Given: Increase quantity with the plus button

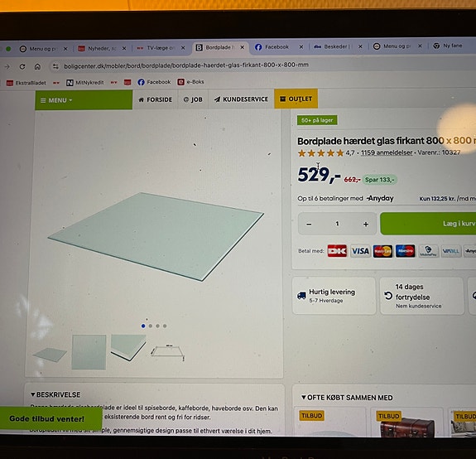Looking at the screenshot, I should [366, 224].
